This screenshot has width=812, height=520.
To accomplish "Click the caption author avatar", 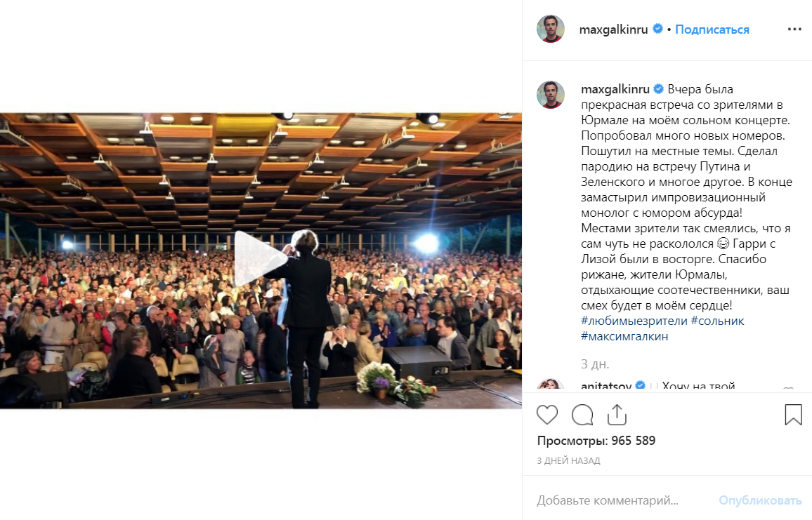I will (551, 95).
